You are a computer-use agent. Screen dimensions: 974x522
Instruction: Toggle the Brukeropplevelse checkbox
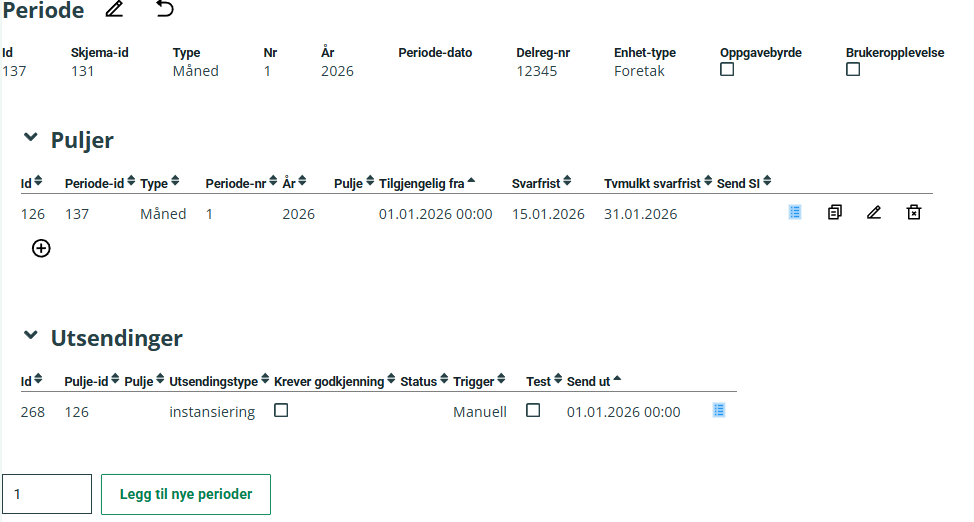(853, 70)
